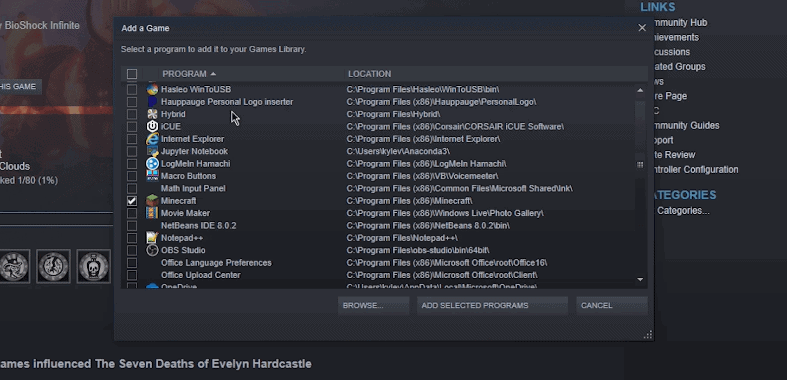Click the resize grip of Add a Game dialog
The image size is (787, 380).
(647, 335)
